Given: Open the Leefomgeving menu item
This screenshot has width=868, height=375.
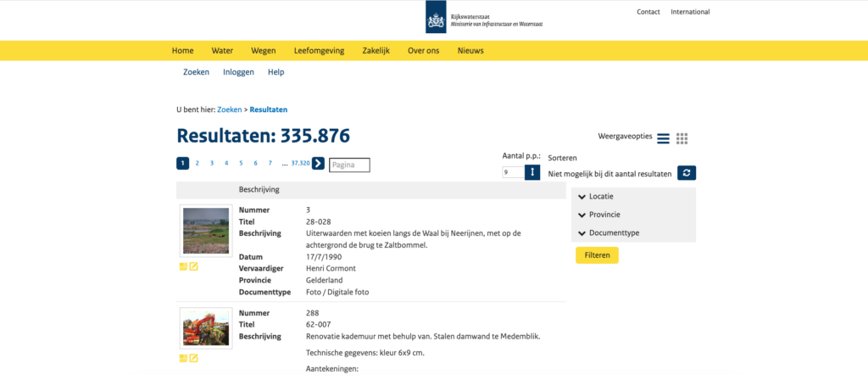Looking at the screenshot, I should coord(319,50).
